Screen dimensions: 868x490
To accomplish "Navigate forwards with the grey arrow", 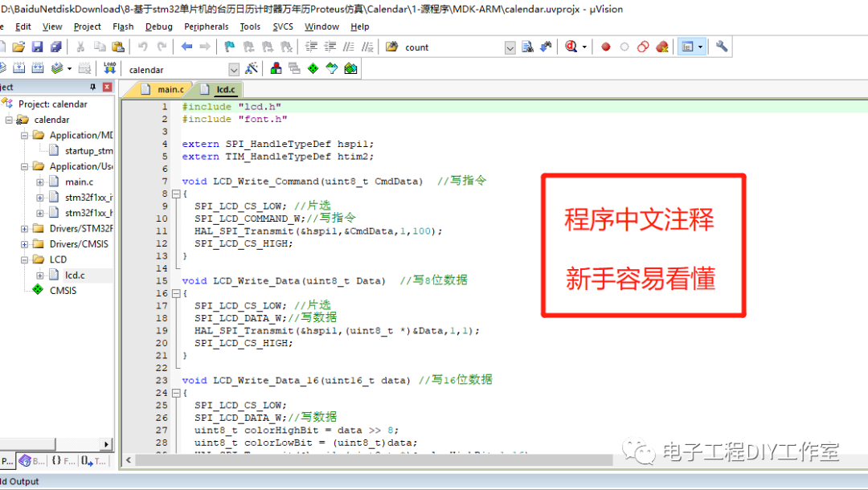I will click(x=205, y=47).
